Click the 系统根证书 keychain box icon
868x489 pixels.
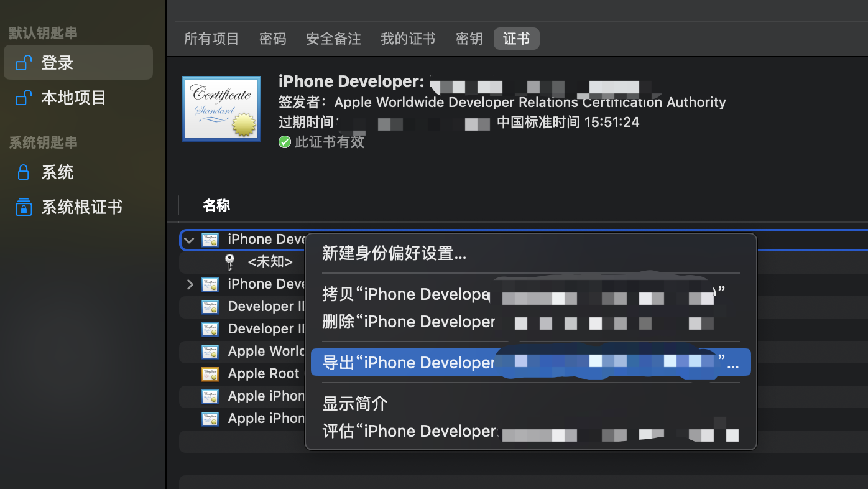pos(24,207)
